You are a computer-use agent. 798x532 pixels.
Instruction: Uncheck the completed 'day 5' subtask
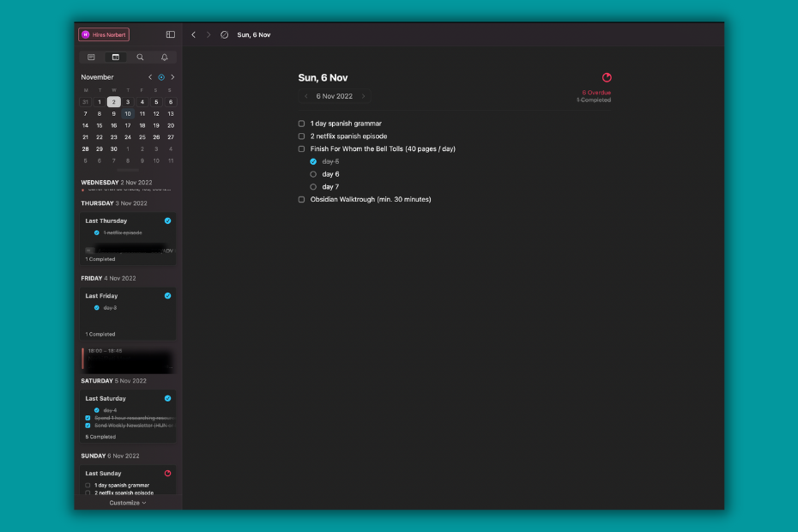[313, 161]
